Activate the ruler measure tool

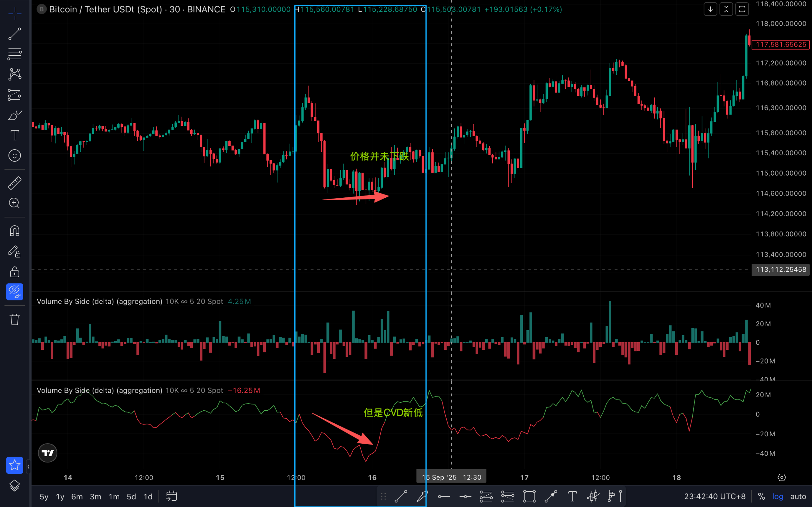pos(14,183)
